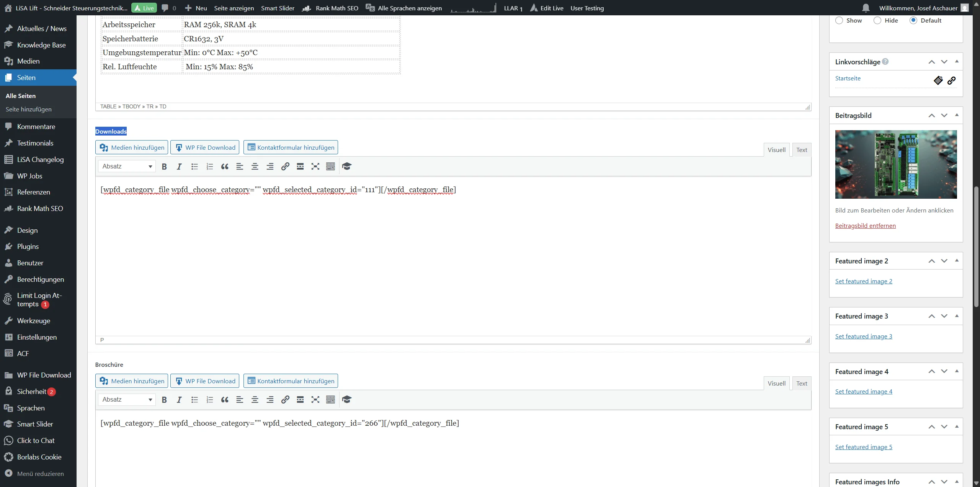Click the Set featured image 2 link
The height and width of the screenshot is (487, 980).
click(864, 281)
